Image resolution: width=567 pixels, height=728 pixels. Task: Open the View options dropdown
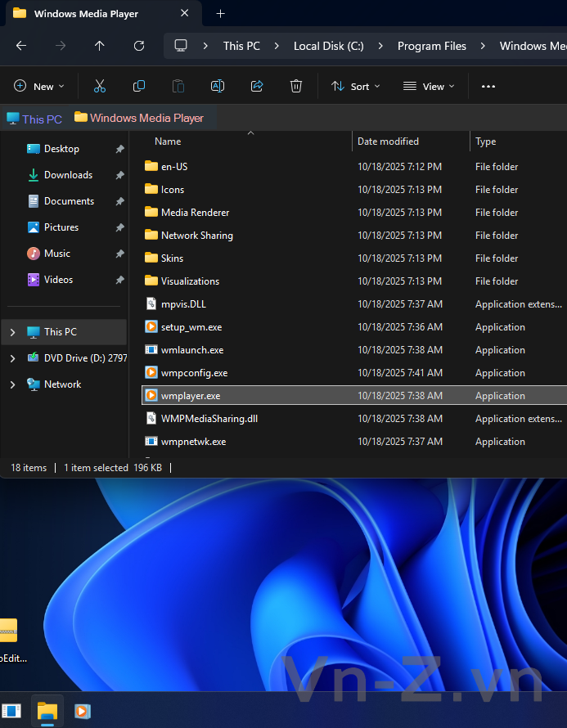tap(429, 86)
